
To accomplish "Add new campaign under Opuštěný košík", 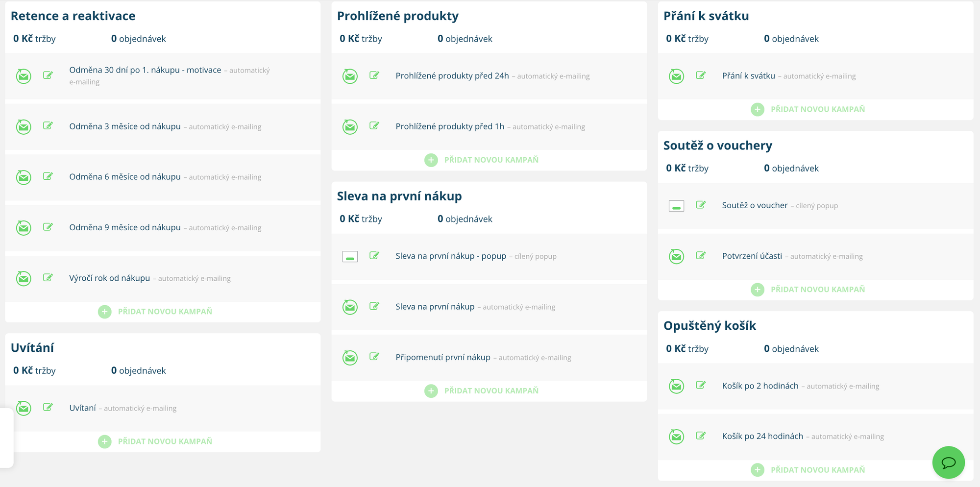I will point(817,470).
